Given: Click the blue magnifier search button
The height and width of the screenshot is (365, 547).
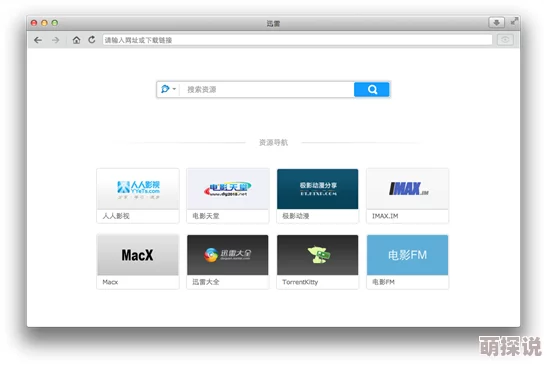Looking at the screenshot, I should coord(372,90).
